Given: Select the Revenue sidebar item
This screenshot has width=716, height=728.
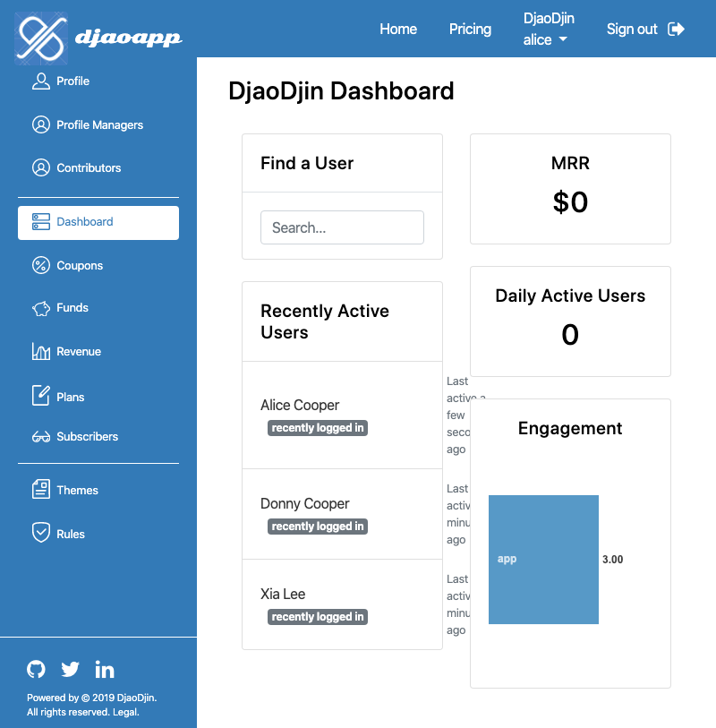Looking at the screenshot, I should point(98,351).
